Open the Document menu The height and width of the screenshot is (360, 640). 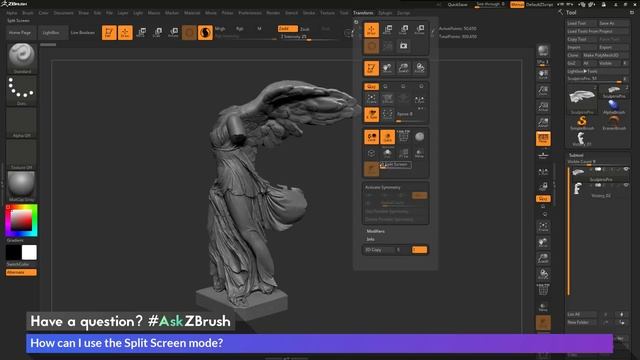pos(64,13)
